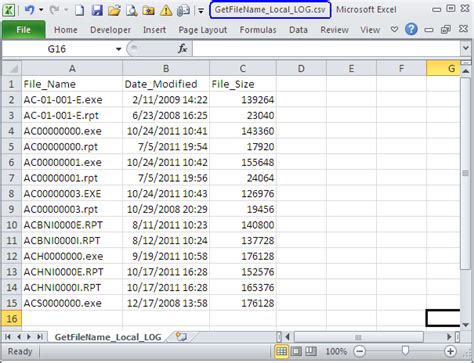This screenshot has width=474, height=363.
Task: Select column G header
Action: [443, 69]
